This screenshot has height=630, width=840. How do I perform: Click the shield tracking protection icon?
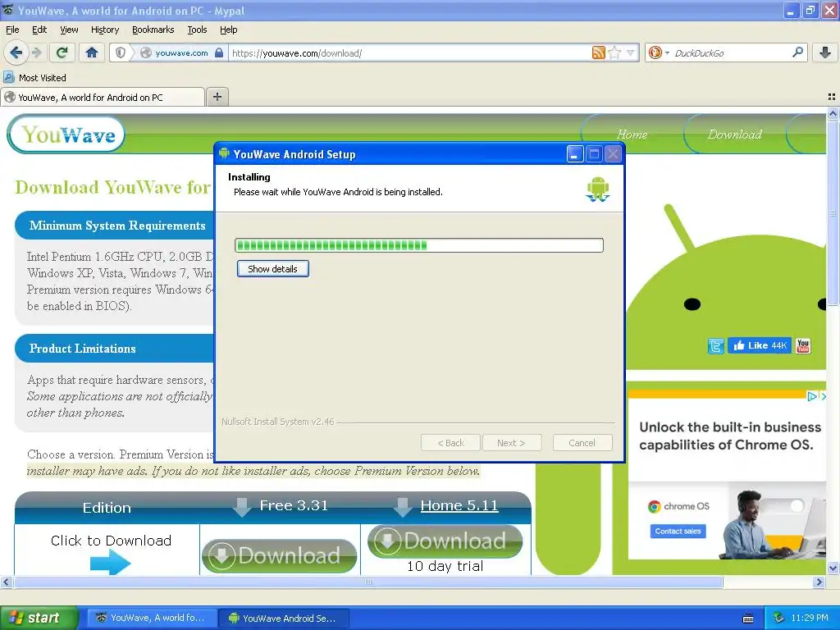coord(121,52)
